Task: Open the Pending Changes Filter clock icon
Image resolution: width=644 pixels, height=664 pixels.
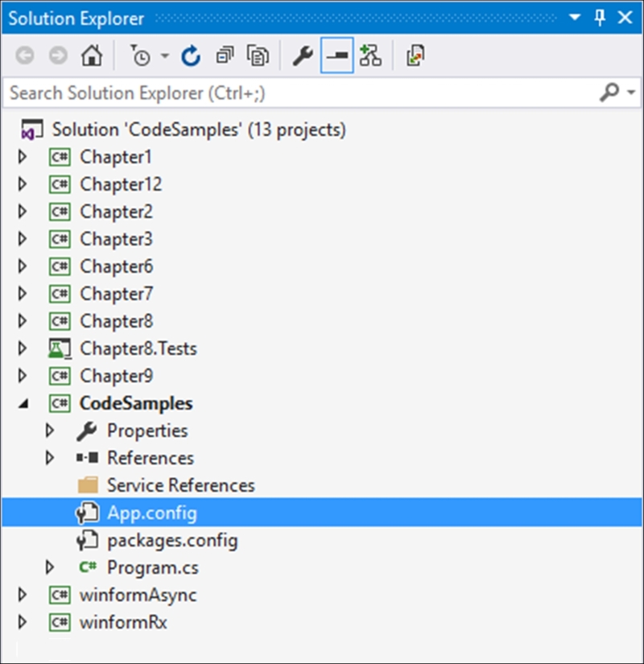Action: [x=140, y=56]
